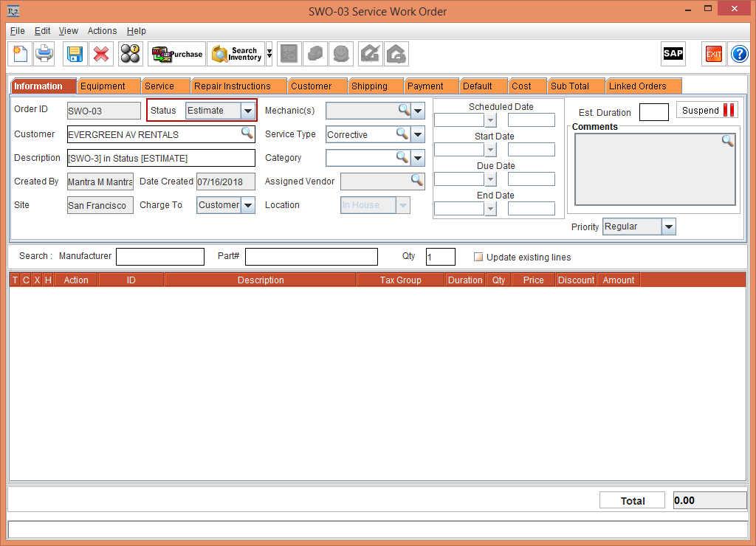The image size is (756, 546).
Task: Click the blue Help question mark icon
Action: point(739,53)
